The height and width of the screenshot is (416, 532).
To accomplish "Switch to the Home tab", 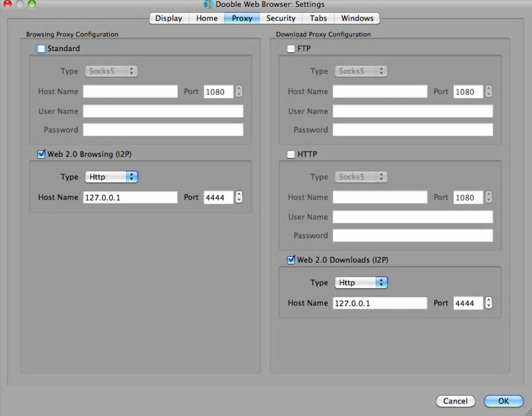I will point(207,18).
